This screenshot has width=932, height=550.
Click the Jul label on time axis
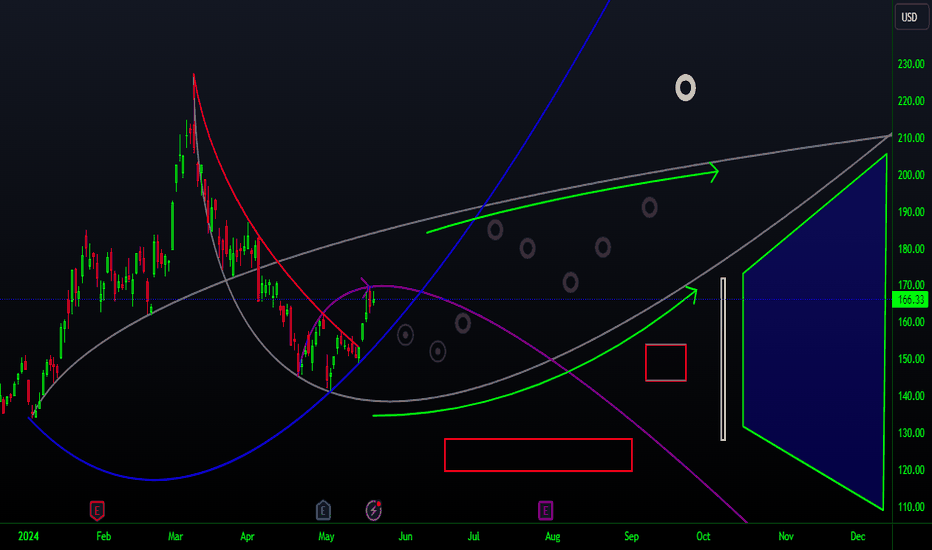click(474, 536)
